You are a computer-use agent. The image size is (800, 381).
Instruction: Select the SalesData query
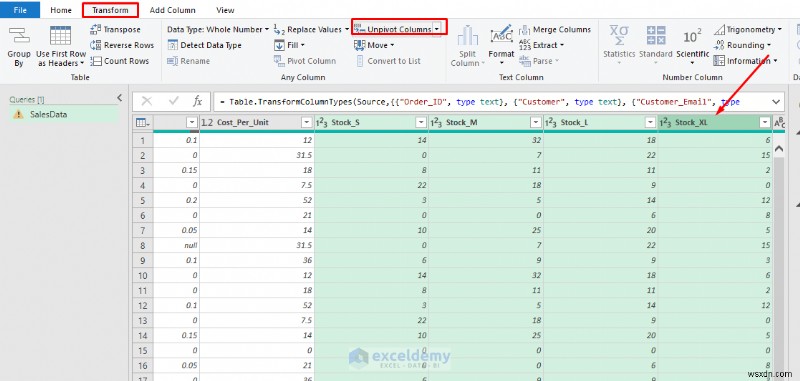click(x=64, y=114)
